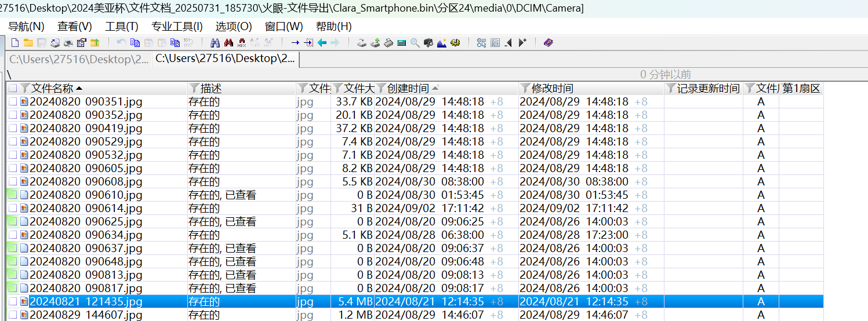The width and height of the screenshot is (868, 321).
Task: Click the cyan Back arrow icon
Action: (x=322, y=43)
